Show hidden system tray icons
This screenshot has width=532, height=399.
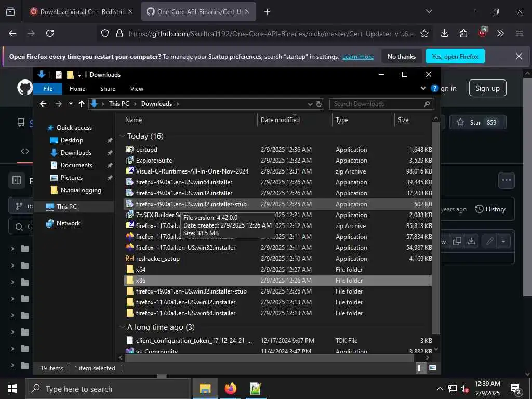point(440,389)
